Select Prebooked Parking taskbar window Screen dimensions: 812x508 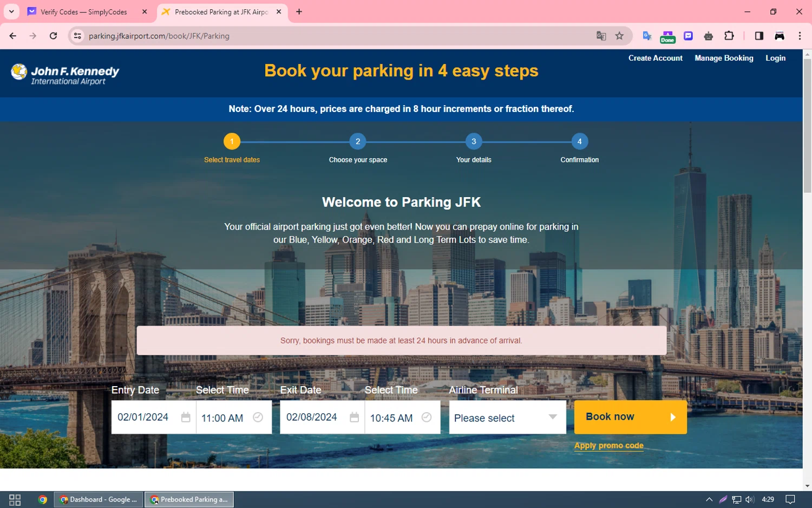(189, 499)
